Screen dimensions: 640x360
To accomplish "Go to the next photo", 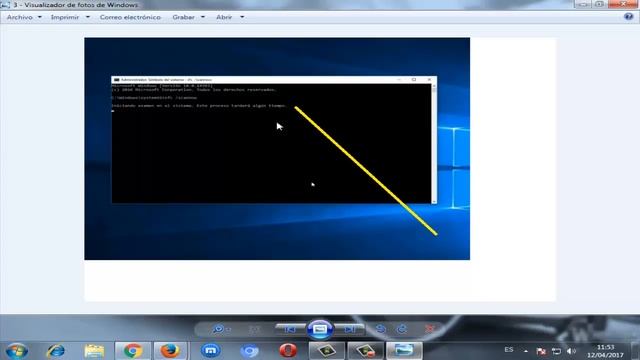I will (x=349, y=329).
